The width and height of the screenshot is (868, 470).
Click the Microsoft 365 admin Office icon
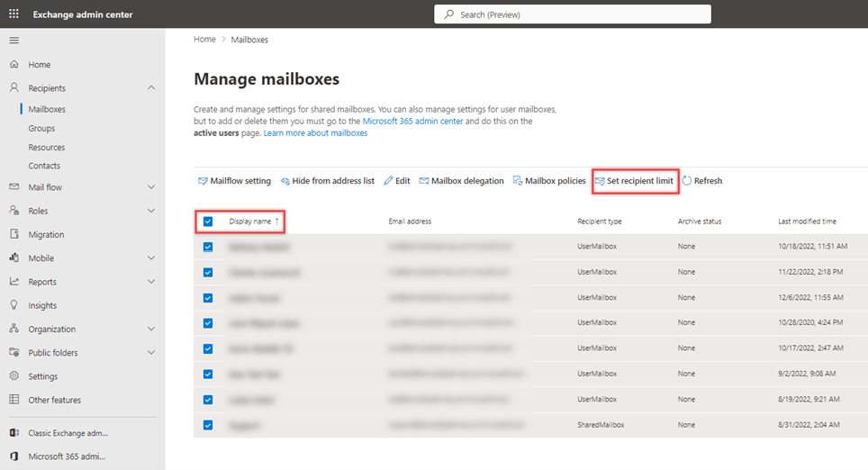click(x=14, y=456)
